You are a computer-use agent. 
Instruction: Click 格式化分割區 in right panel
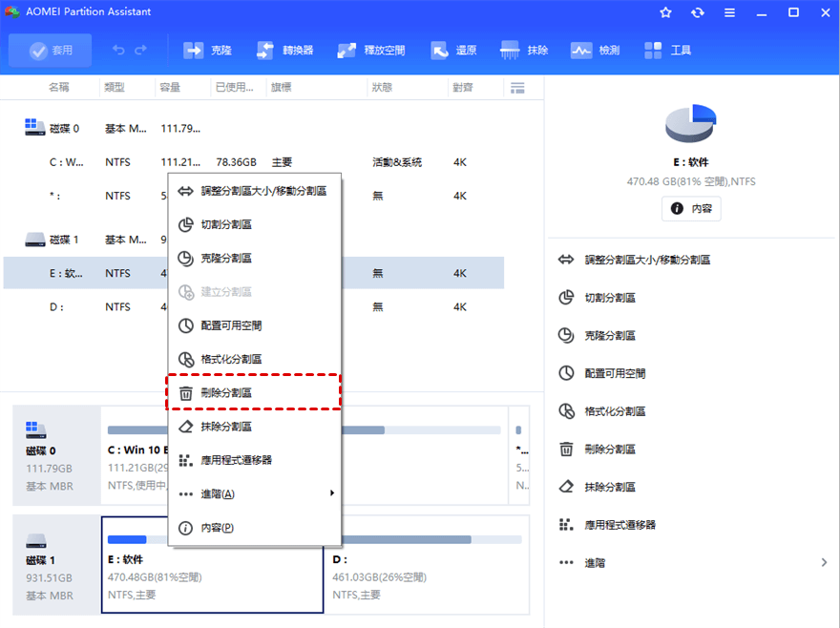(x=615, y=411)
